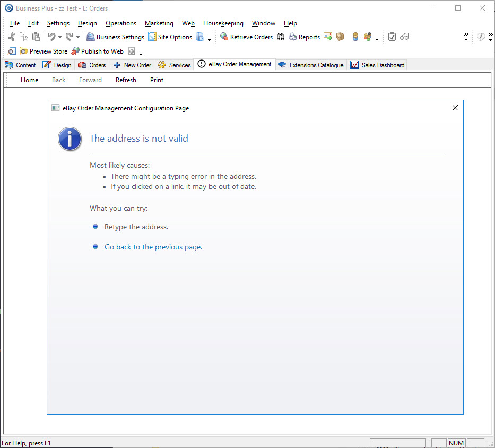495x448 pixels.
Task: Open Reports via the printer icon
Action: (293, 37)
